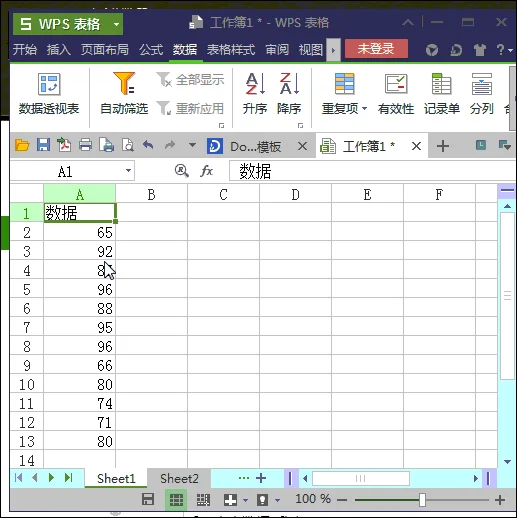Redo the last action
Screen dimensions: 517x518
tap(170, 145)
